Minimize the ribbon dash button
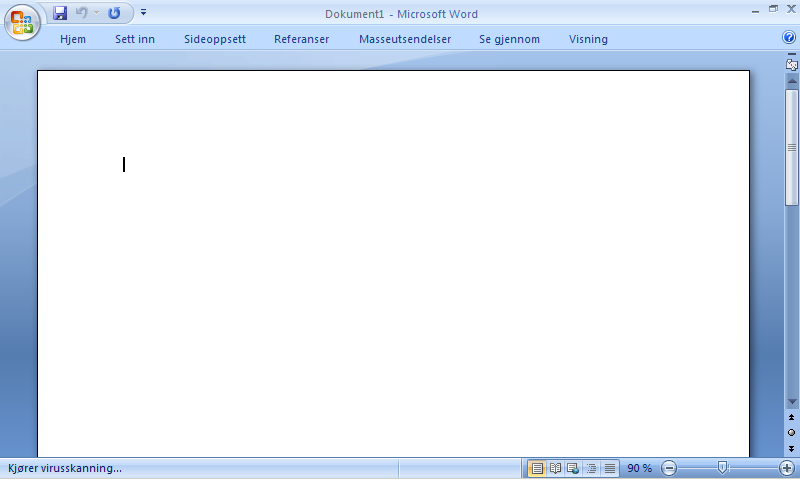 click(x=792, y=54)
